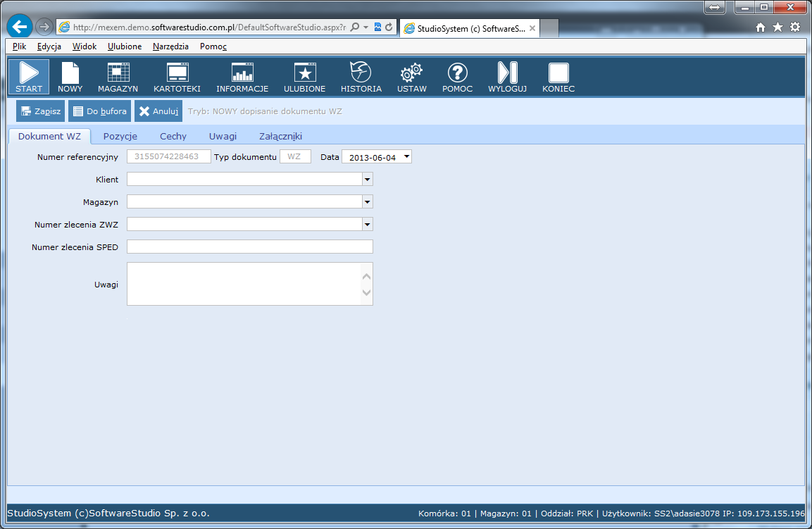The width and height of the screenshot is (812, 529).
Task: Switch to the Pozycje tab
Action: [x=120, y=136]
